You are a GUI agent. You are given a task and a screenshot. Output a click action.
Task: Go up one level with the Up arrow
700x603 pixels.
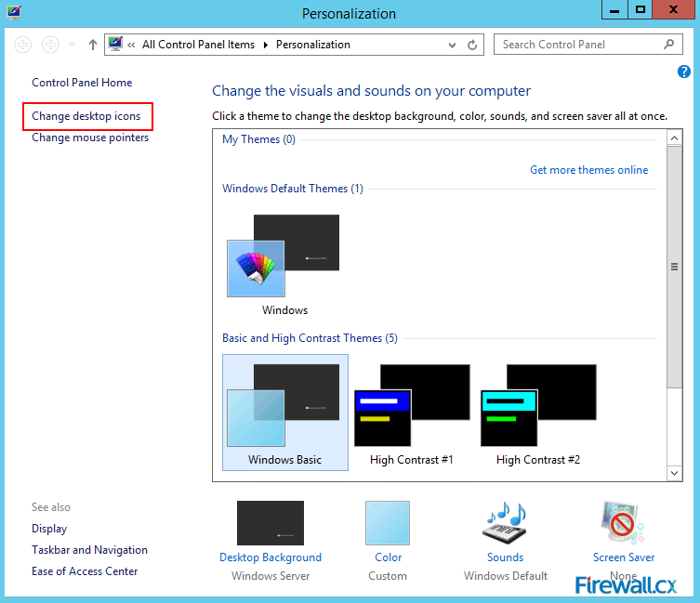click(92, 45)
